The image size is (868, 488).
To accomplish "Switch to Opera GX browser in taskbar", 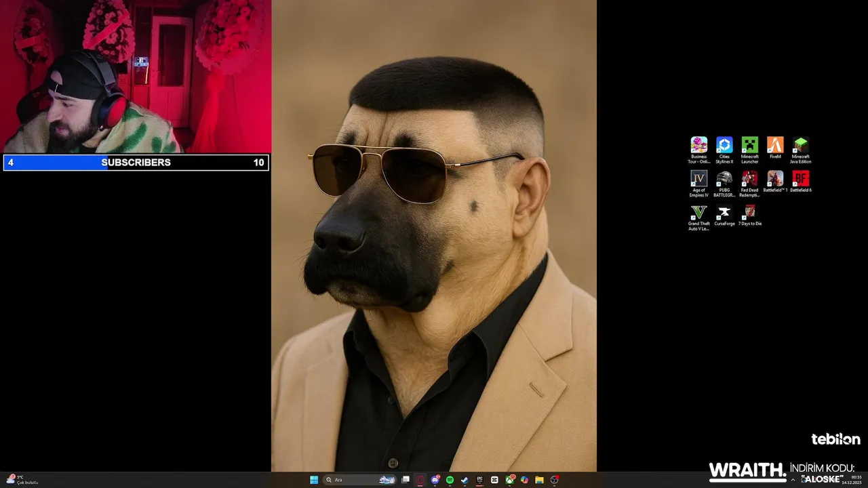I will click(420, 480).
